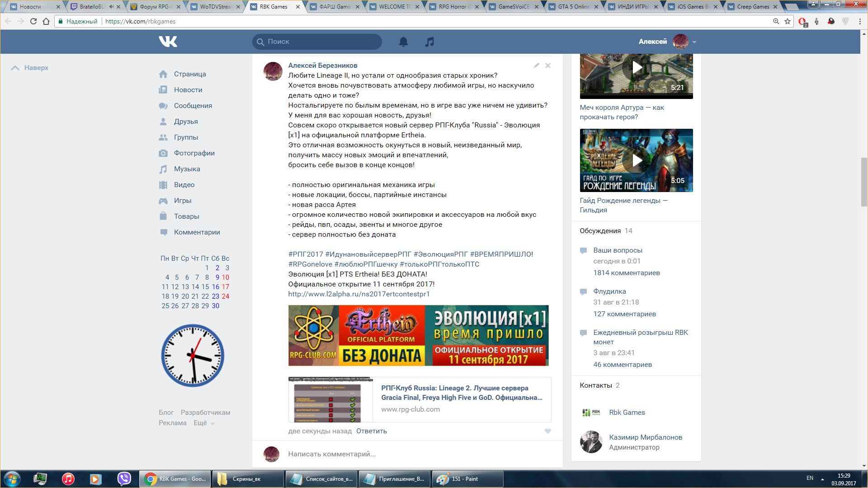Open Казимир Мирбалонов contact profile

646,437
